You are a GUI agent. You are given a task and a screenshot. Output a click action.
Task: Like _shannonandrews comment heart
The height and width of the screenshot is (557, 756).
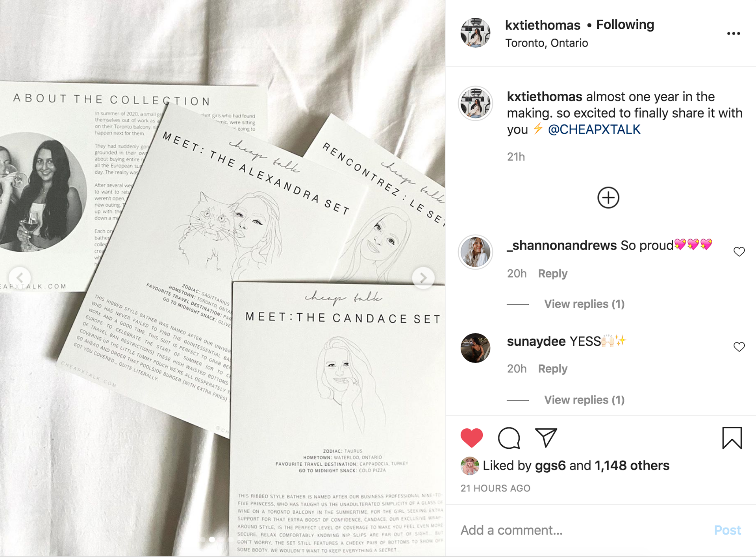pyautogui.click(x=739, y=252)
